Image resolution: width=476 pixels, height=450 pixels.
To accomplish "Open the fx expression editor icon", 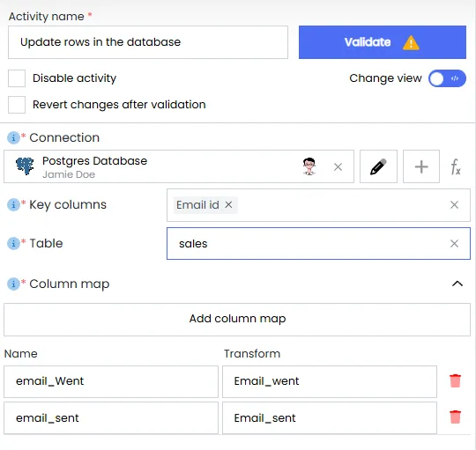I will coord(456,167).
